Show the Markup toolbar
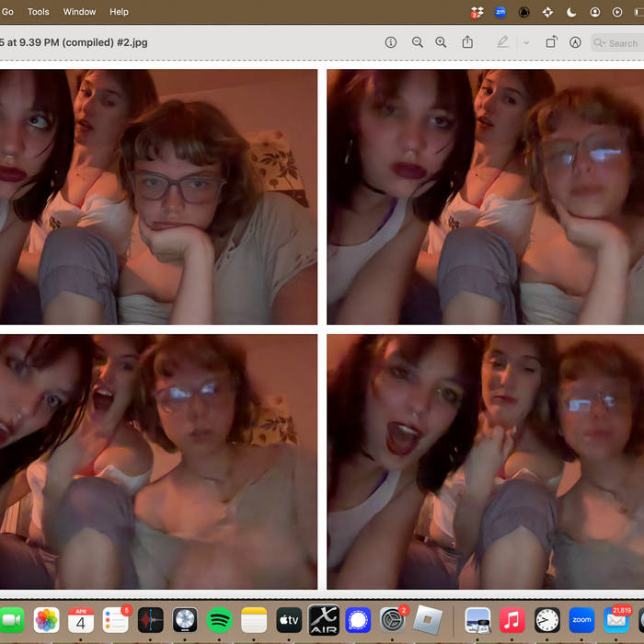This screenshot has height=644, width=644. (575, 42)
